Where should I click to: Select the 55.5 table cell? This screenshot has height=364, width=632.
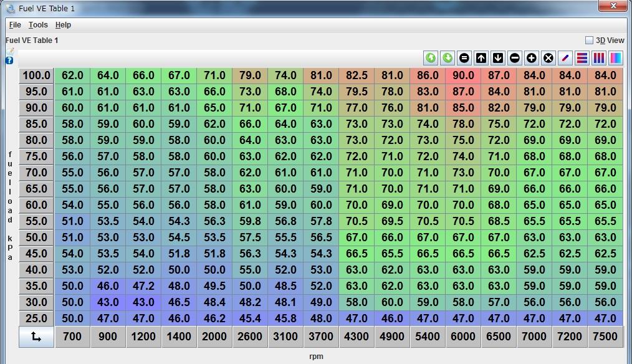pos(285,237)
